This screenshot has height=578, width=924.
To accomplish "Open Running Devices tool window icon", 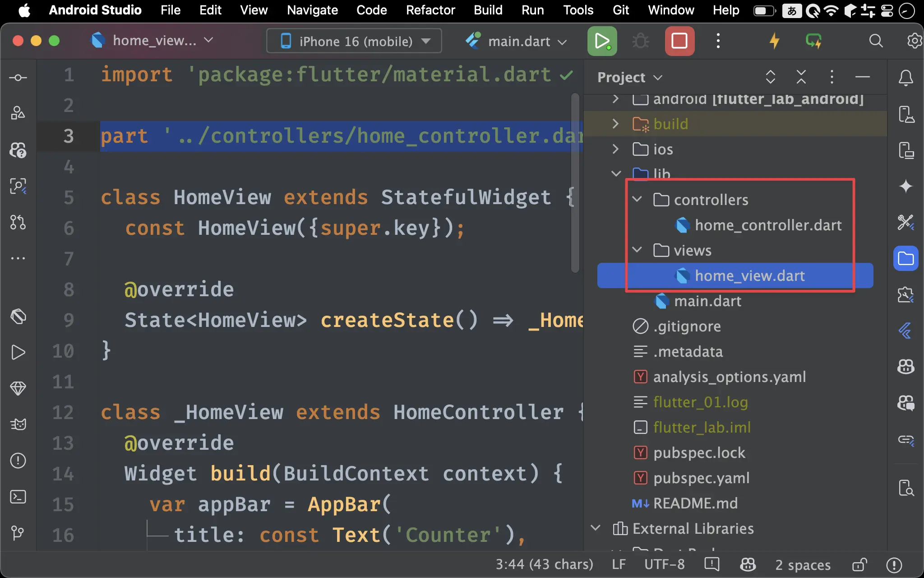I will click(906, 150).
